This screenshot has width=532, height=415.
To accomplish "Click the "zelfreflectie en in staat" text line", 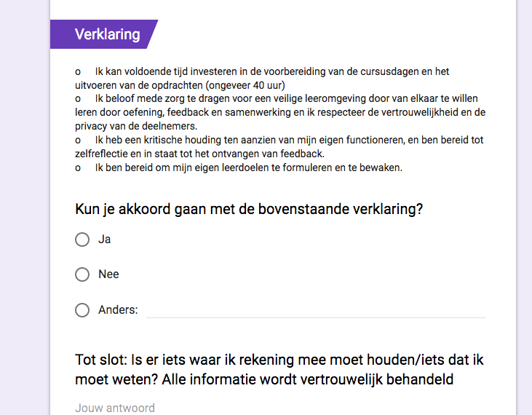I will [x=199, y=154].
